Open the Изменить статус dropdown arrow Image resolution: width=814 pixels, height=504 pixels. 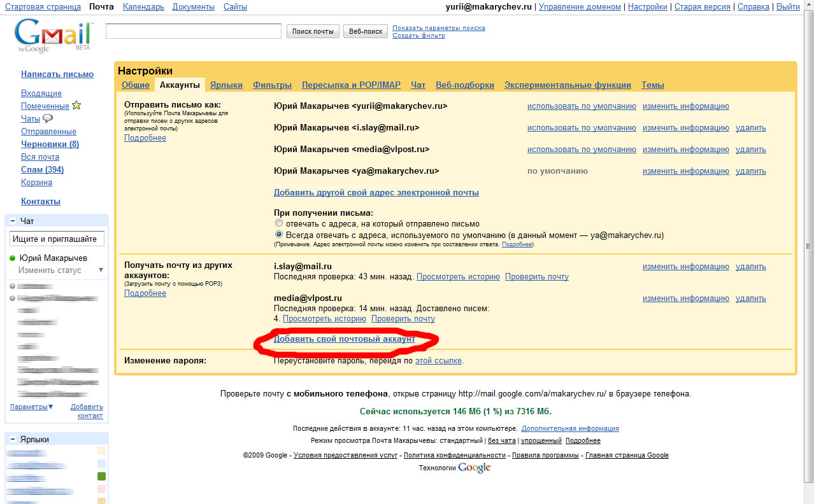100,270
